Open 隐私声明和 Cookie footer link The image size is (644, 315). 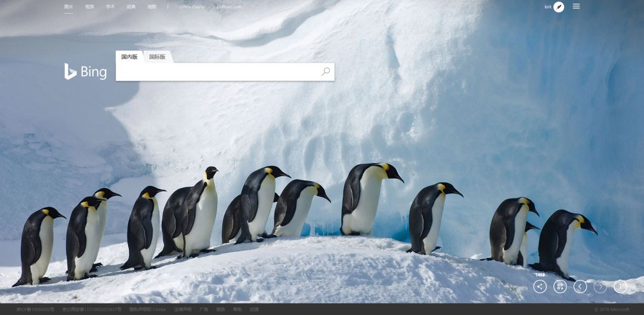147,309
